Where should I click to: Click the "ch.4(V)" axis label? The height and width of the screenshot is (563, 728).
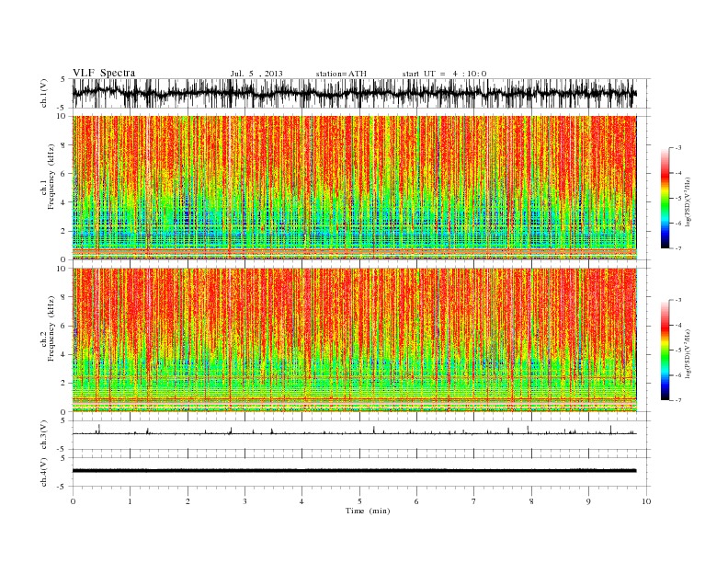44,472
